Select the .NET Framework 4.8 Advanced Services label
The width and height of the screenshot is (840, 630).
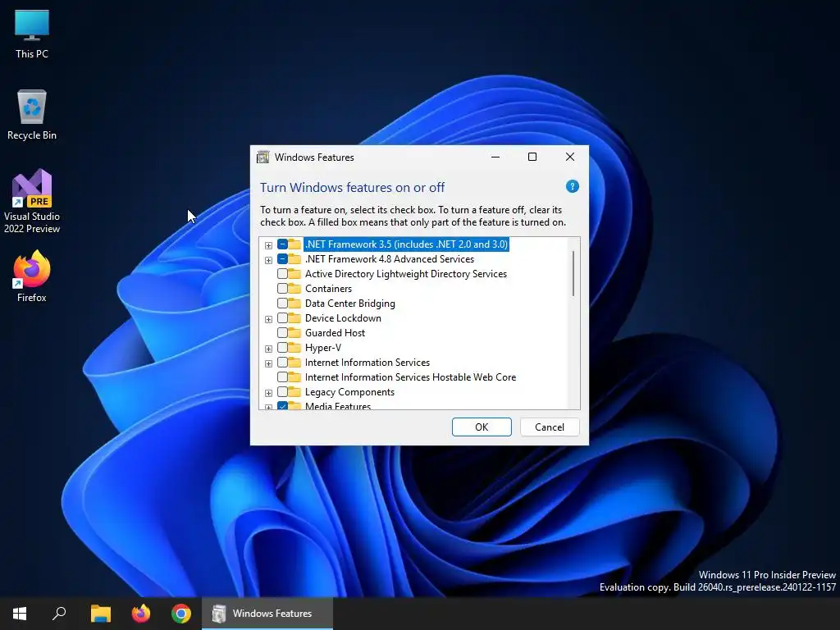pos(390,259)
